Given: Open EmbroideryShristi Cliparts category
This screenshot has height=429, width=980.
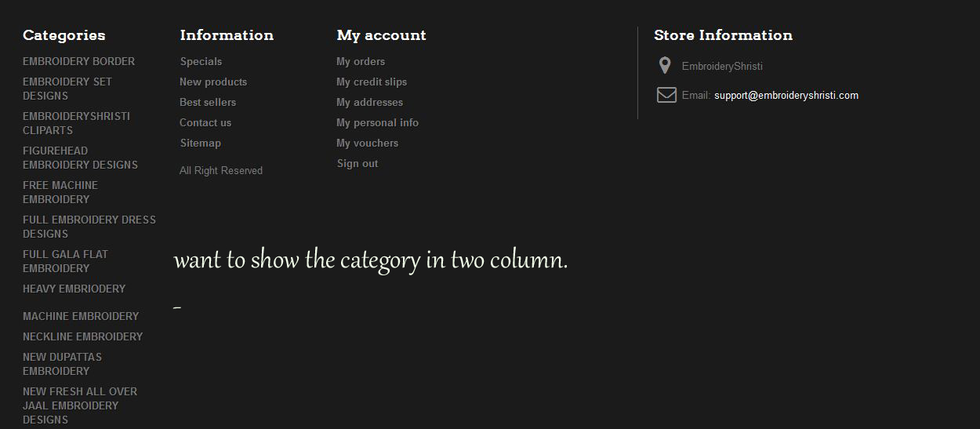Looking at the screenshot, I should pos(76,123).
